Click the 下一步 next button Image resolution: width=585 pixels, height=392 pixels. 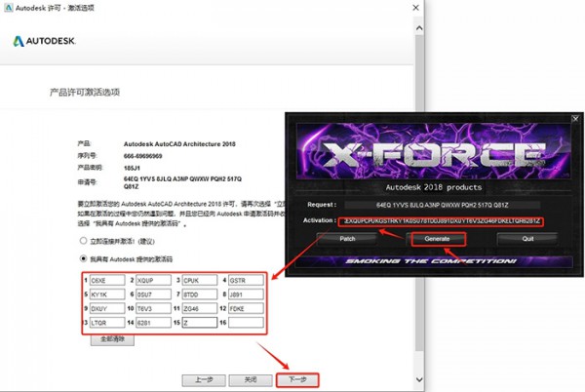pyautogui.click(x=297, y=380)
